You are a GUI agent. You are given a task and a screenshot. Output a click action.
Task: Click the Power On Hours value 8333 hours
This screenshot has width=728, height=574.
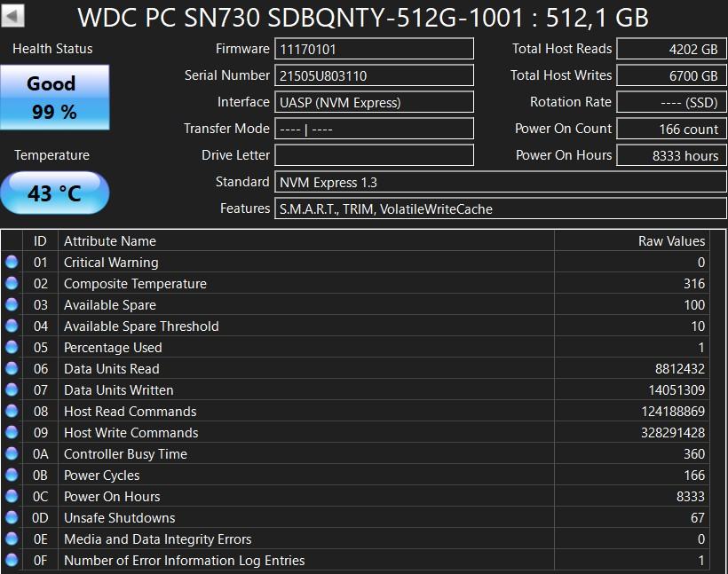click(671, 155)
